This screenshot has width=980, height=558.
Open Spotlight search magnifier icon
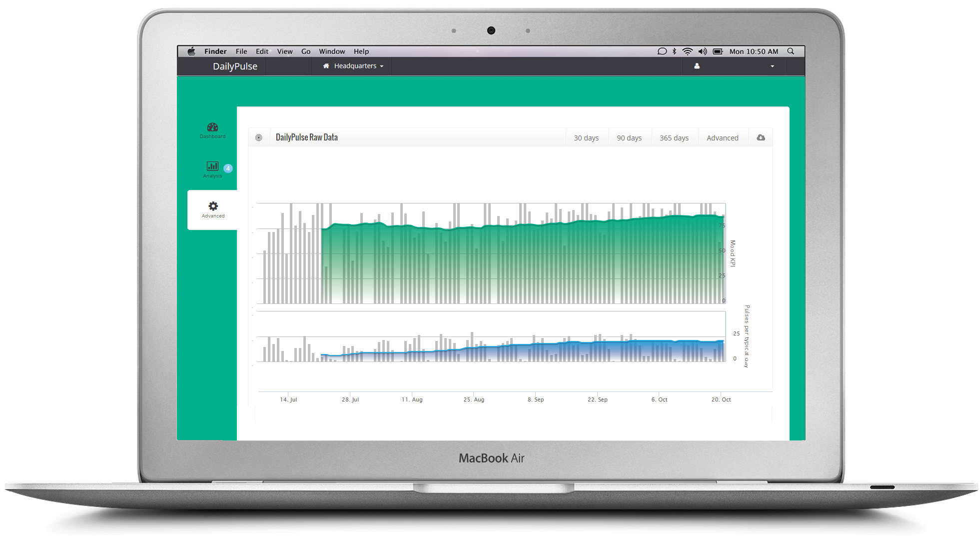tap(791, 51)
